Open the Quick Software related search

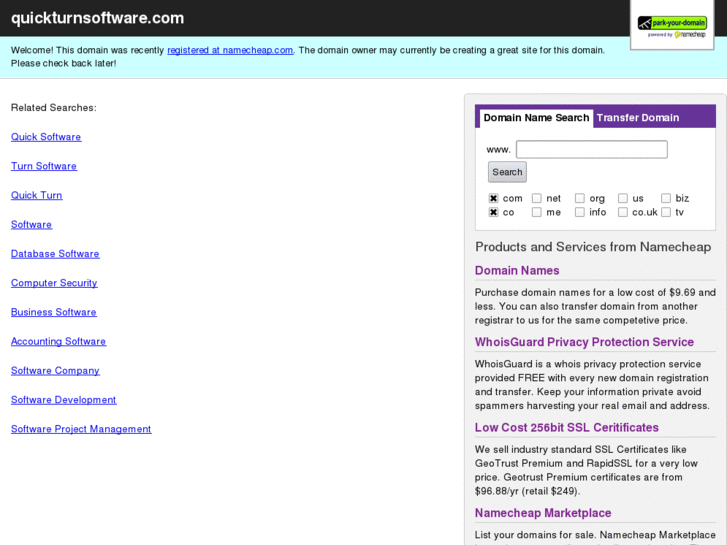(x=46, y=137)
